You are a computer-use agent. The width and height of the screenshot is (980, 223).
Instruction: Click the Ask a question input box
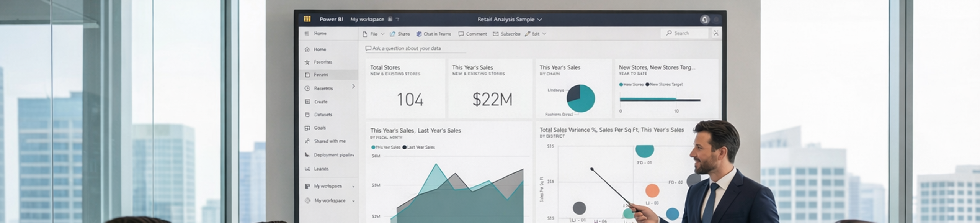415,49
